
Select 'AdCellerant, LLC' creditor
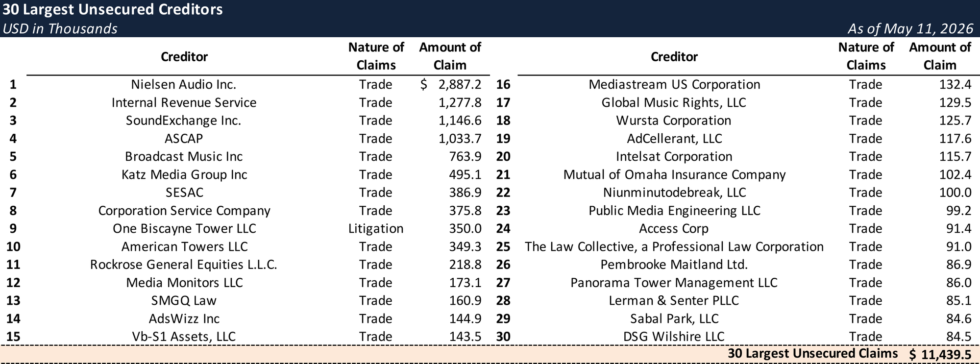click(x=674, y=139)
